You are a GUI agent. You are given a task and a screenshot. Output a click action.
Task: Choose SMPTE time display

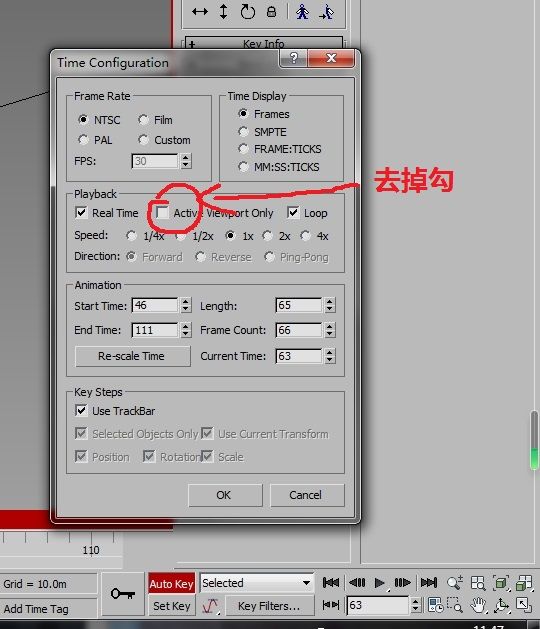coord(243,132)
